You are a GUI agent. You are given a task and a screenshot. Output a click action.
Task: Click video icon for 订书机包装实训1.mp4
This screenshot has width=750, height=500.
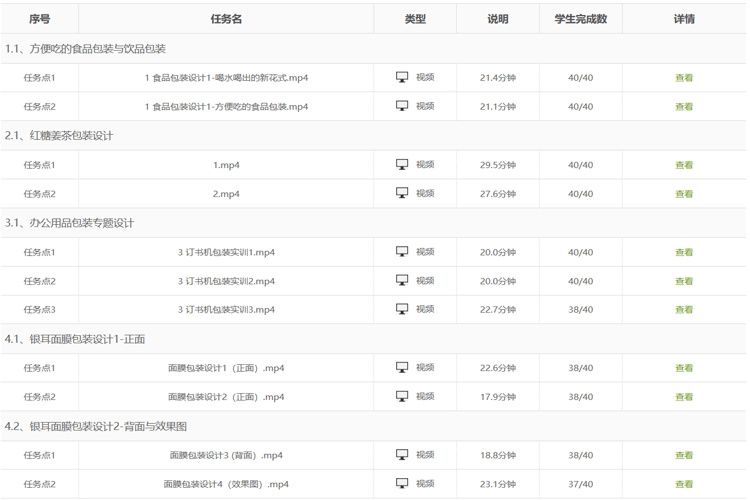coord(403,252)
